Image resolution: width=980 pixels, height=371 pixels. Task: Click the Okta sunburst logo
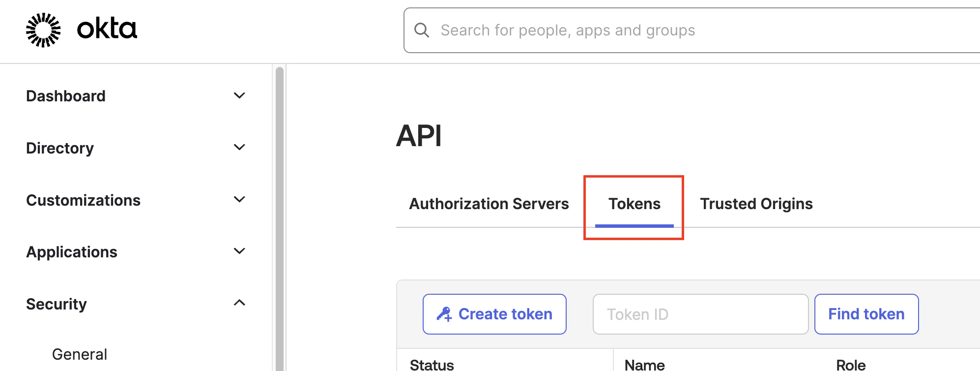tap(43, 30)
